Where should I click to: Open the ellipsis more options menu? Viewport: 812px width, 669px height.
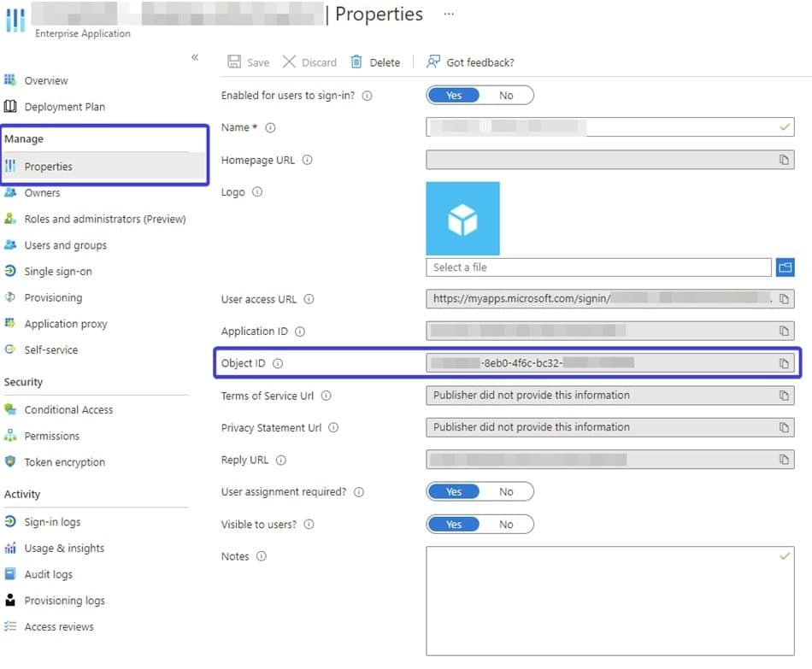click(x=449, y=15)
